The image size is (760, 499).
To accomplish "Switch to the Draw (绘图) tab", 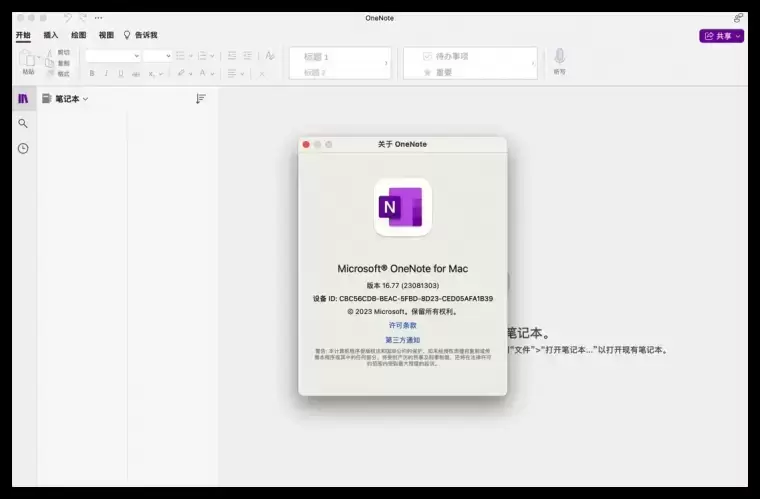I will [79, 35].
